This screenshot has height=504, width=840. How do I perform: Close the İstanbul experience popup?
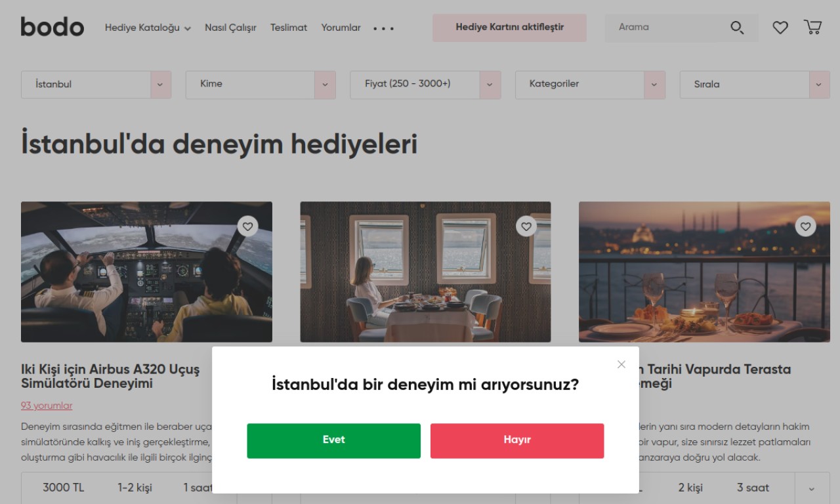pyautogui.click(x=621, y=364)
